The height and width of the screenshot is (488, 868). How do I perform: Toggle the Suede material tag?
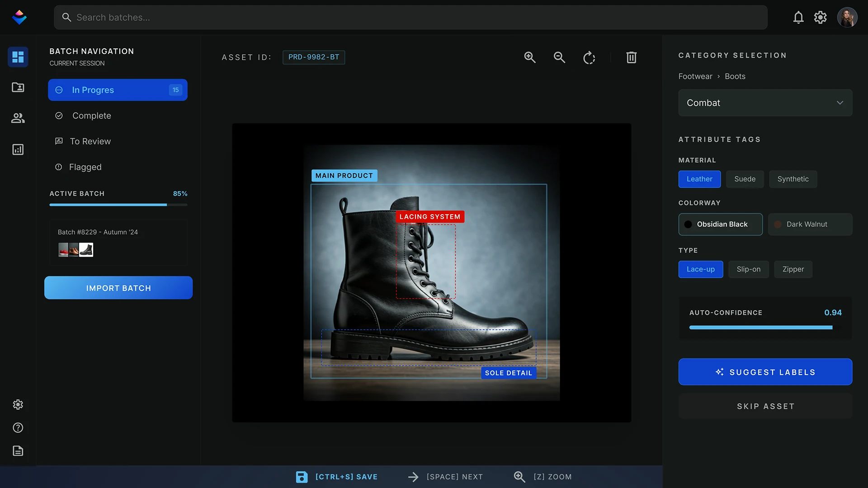click(x=745, y=179)
